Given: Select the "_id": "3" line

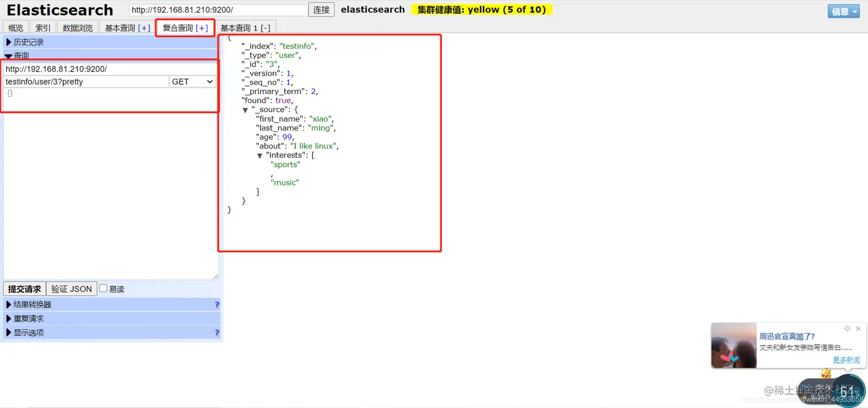Looking at the screenshot, I should pyautogui.click(x=260, y=64).
